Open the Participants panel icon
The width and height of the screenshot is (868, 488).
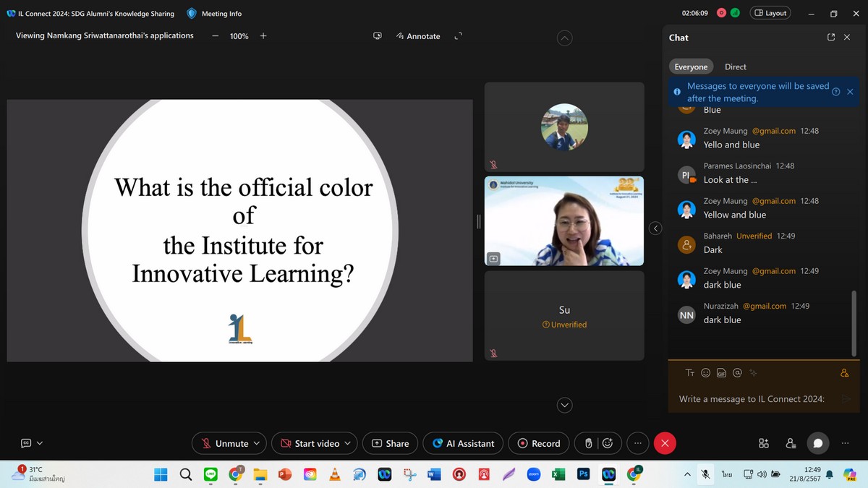tap(791, 443)
